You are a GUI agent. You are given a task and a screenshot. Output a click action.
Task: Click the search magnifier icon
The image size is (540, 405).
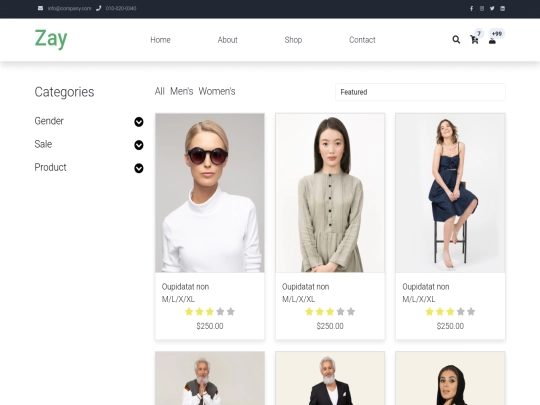tap(456, 40)
